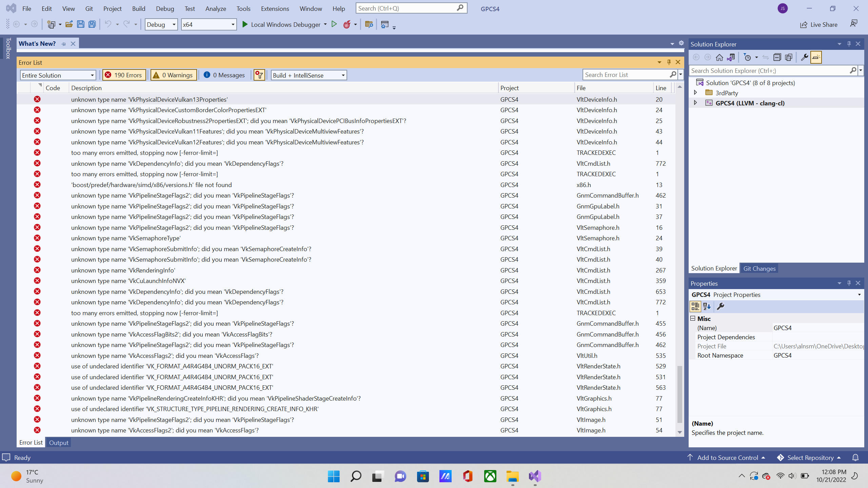Open the Analyze menu

click(x=215, y=8)
